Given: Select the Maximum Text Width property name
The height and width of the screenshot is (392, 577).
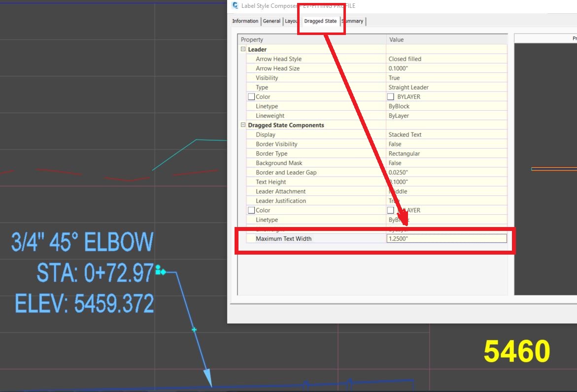Looking at the screenshot, I should 283,239.
